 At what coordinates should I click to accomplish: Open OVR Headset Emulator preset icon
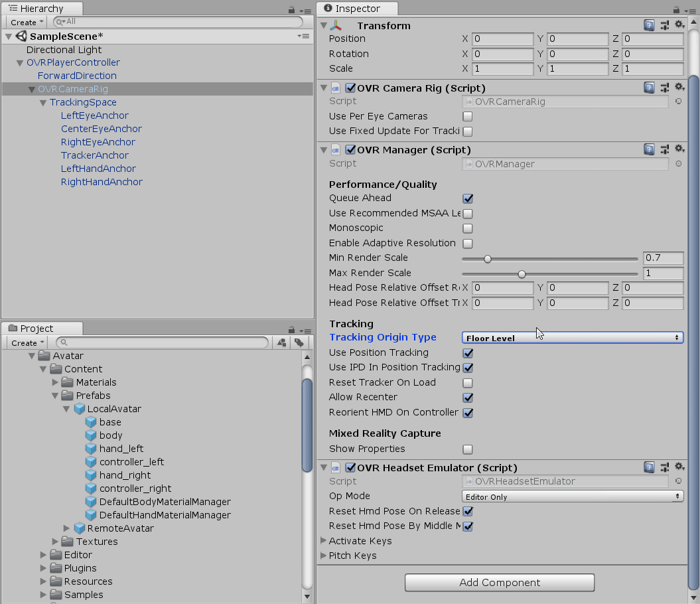665,468
